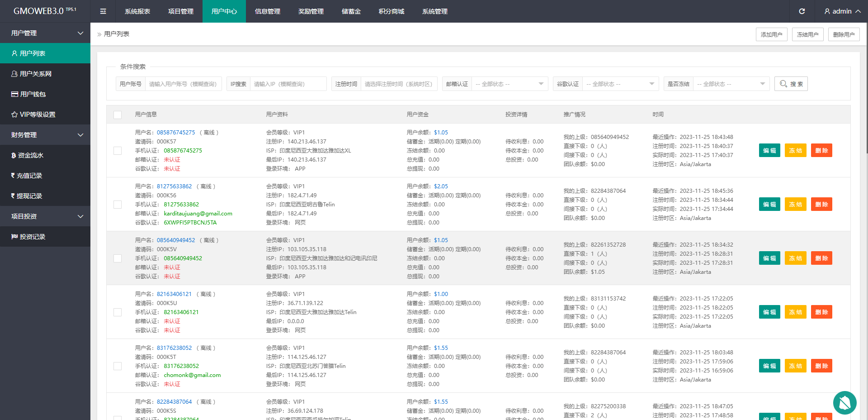
Task: Toggle the select-all checkbox in table header
Action: pyautogui.click(x=118, y=115)
